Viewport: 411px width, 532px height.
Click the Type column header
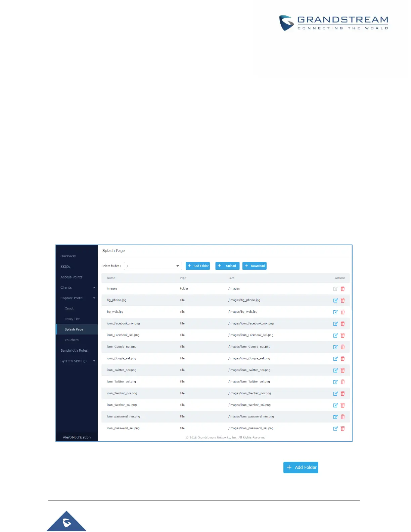[183, 278]
